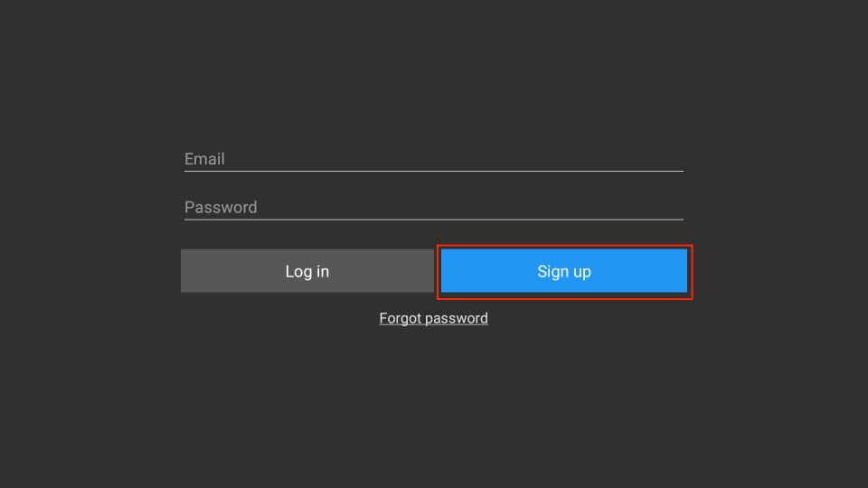This screenshot has width=868, height=488.
Task: Choose Forgot password below the buttons
Action: [433, 318]
